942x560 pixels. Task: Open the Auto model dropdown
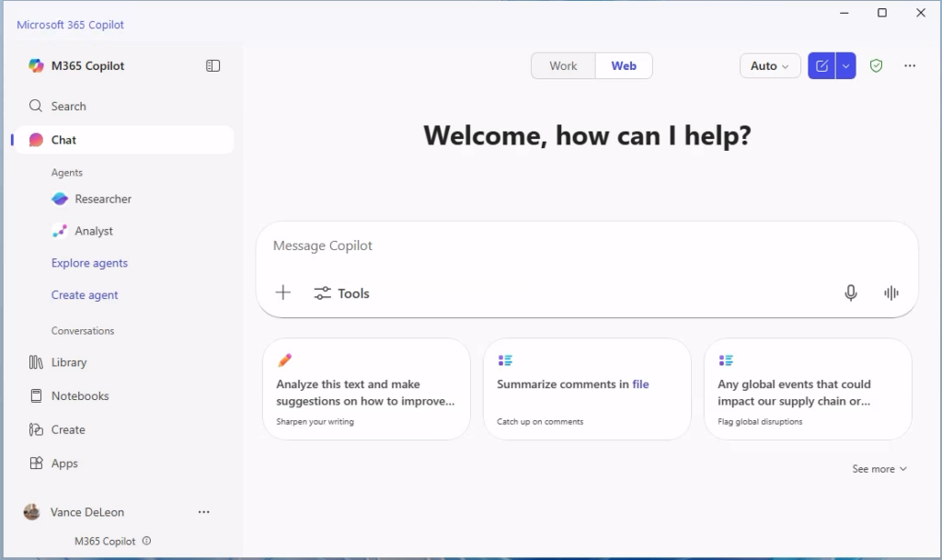pyautogui.click(x=770, y=66)
